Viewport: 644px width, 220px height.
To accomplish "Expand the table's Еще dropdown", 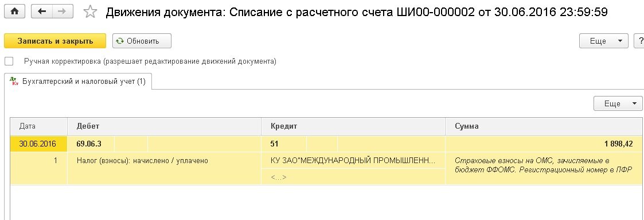I will click(x=618, y=103).
